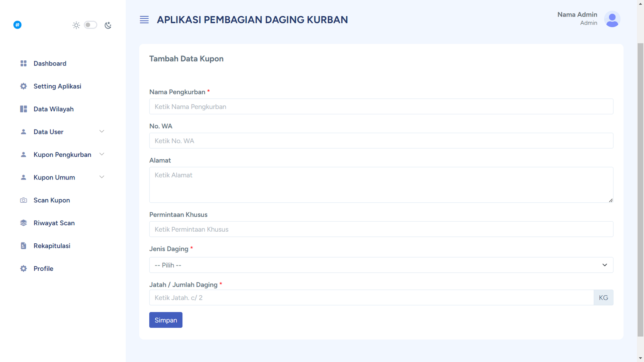
Task: Click the Scan Kupon camera icon
Action: coord(23,200)
